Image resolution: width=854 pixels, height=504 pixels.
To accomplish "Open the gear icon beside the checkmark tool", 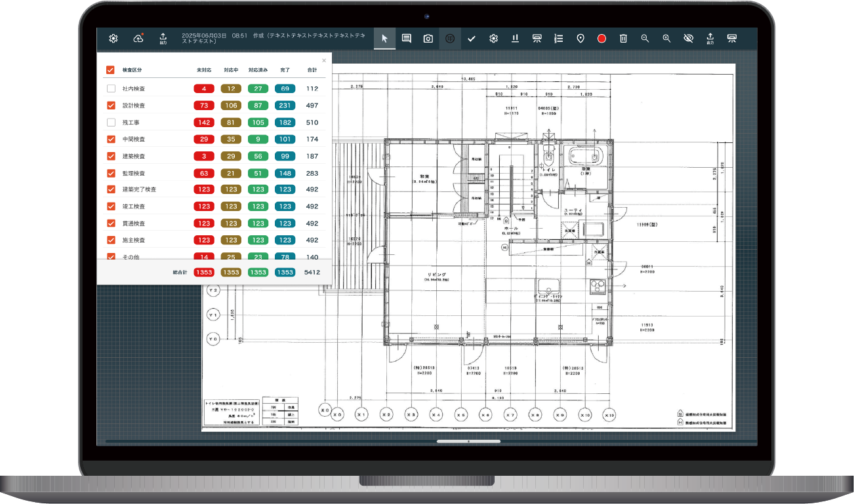I will (x=493, y=39).
